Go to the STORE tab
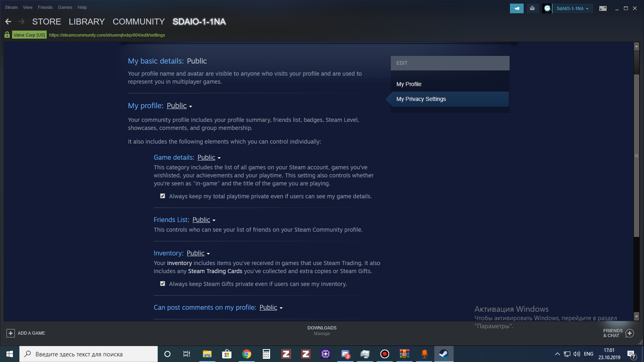644x362 pixels. (47, 22)
